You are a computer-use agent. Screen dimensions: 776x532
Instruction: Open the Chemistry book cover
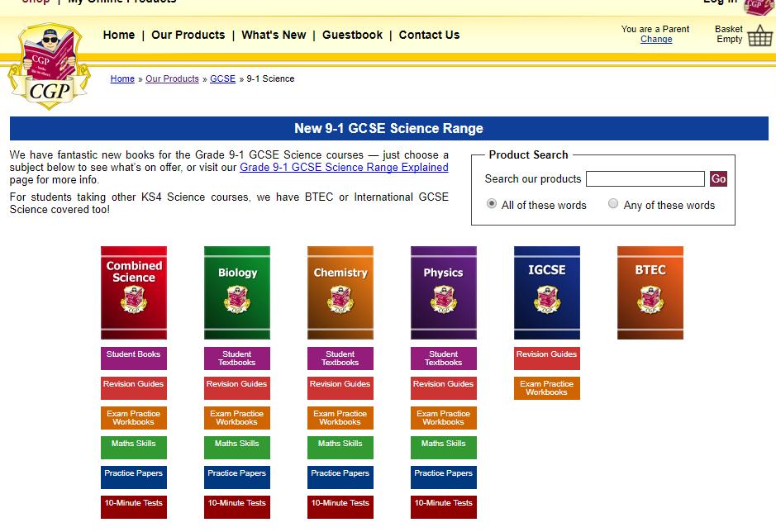[340, 292]
